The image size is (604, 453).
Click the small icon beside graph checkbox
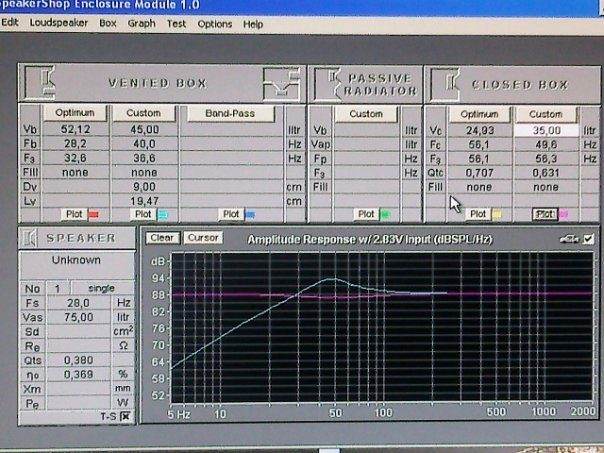(570, 238)
